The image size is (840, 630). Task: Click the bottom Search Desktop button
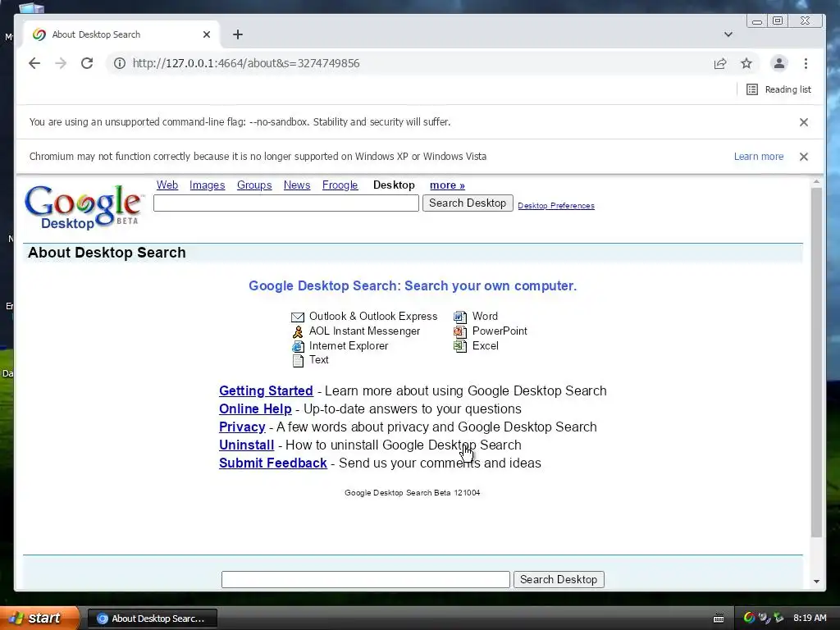click(559, 580)
